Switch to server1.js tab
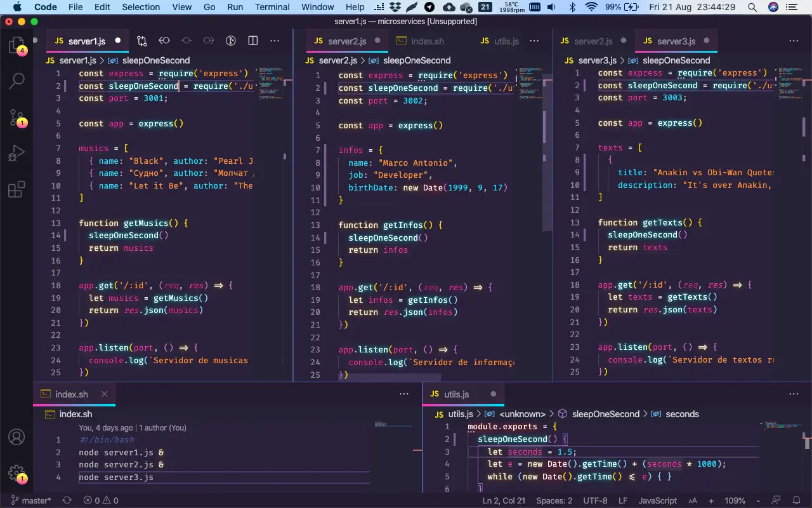 click(x=88, y=41)
